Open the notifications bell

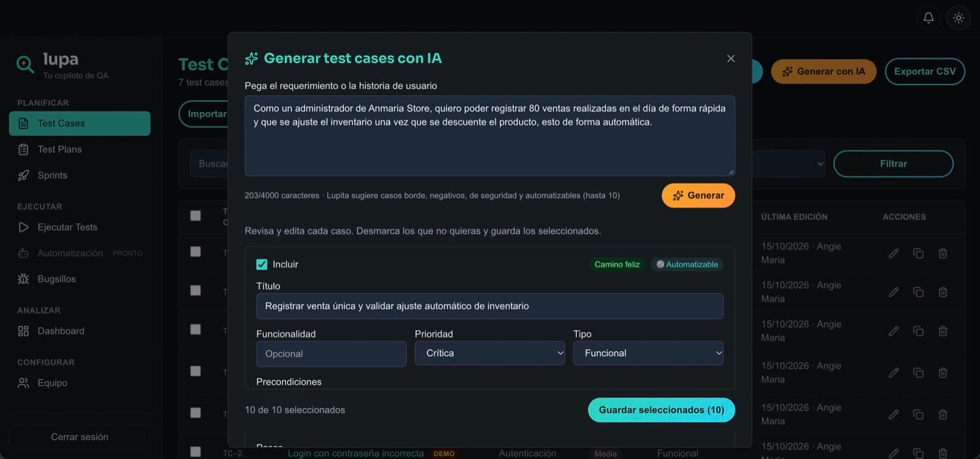tap(929, 18)
